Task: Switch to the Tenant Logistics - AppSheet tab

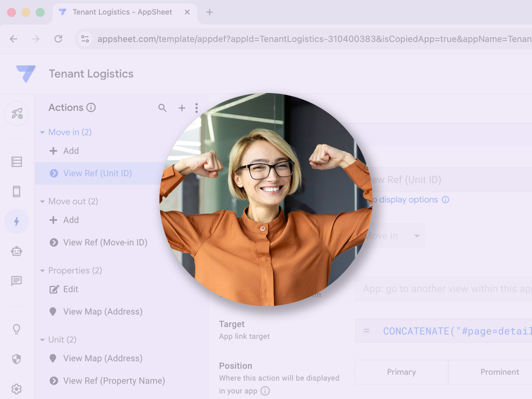Action: coord(122,12)
